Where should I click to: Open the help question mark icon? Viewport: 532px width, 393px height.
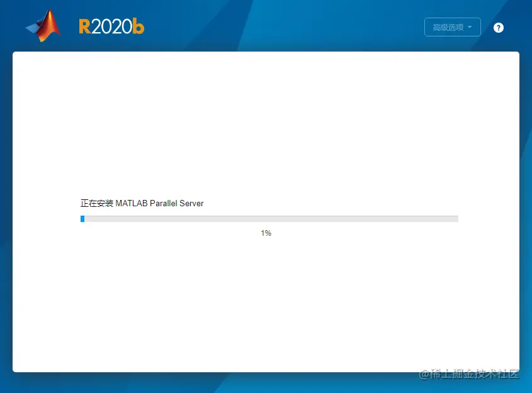[x=499, y=28]
